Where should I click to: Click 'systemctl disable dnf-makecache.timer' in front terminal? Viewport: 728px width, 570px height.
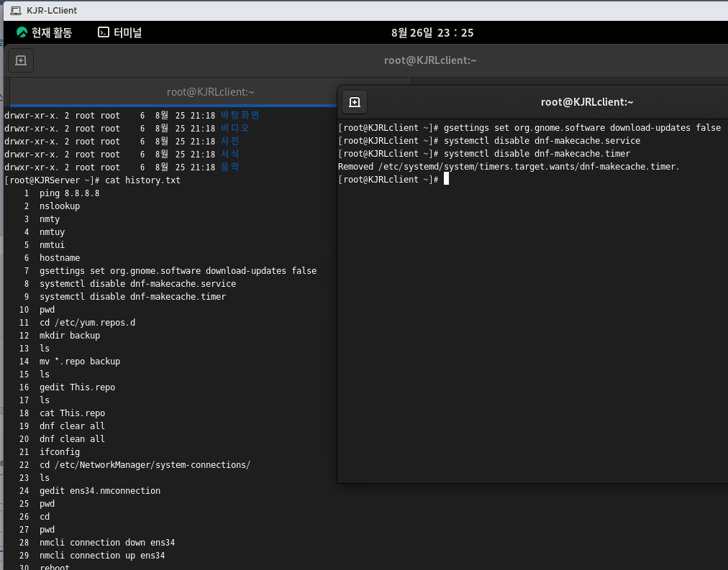click(x=537, y=154)
